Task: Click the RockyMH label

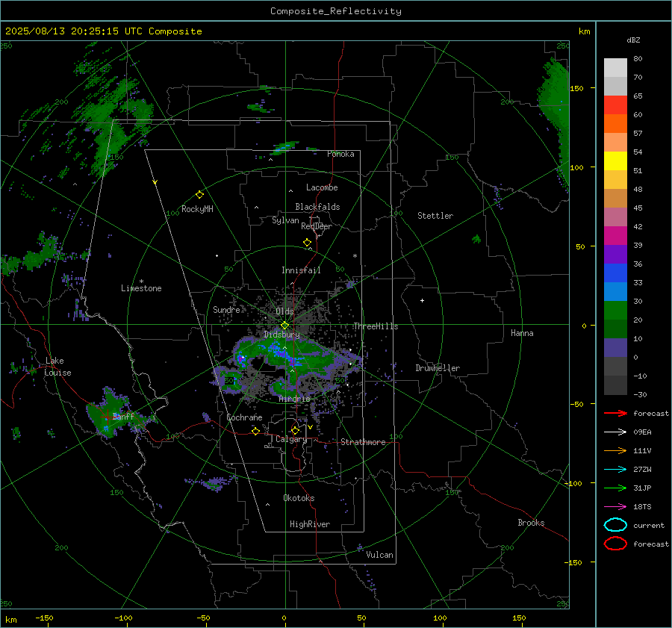Action: [x=197, y=209]
